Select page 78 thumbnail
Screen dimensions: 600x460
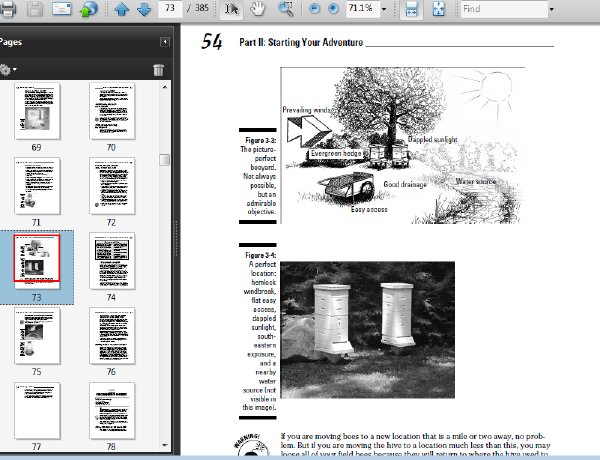112,411
